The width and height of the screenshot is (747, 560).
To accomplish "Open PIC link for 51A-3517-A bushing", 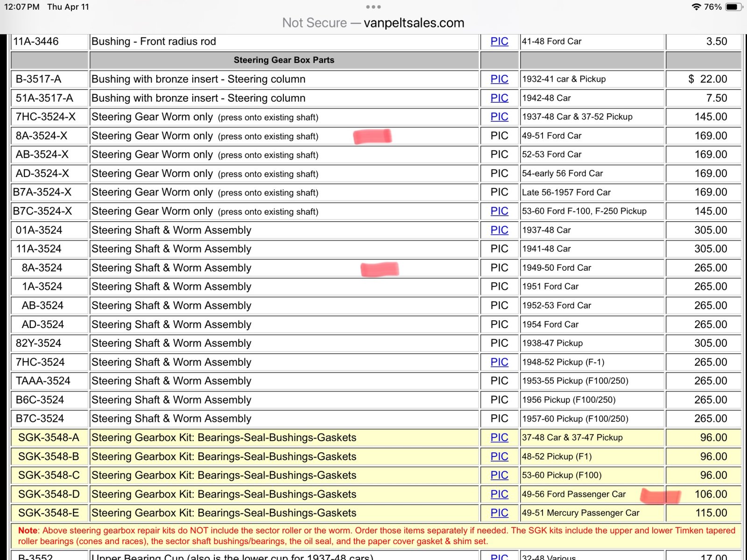I will pyautogui.click(x=499, y=98).
